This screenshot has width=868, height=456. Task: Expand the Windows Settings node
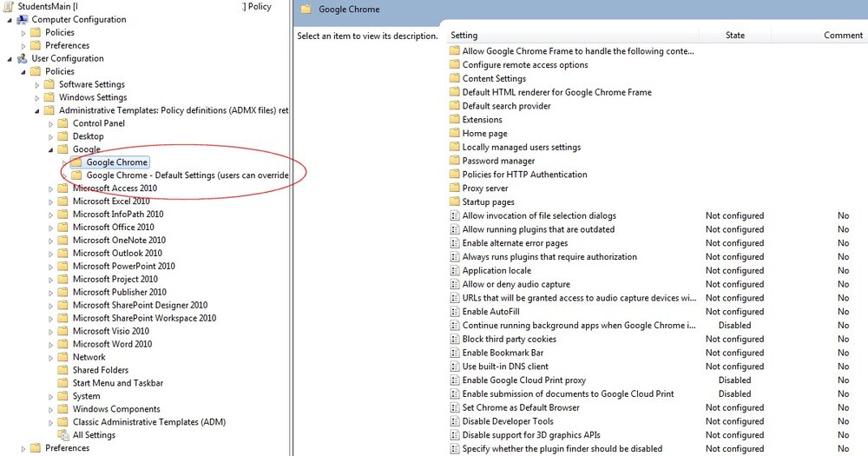coord(37,97)
